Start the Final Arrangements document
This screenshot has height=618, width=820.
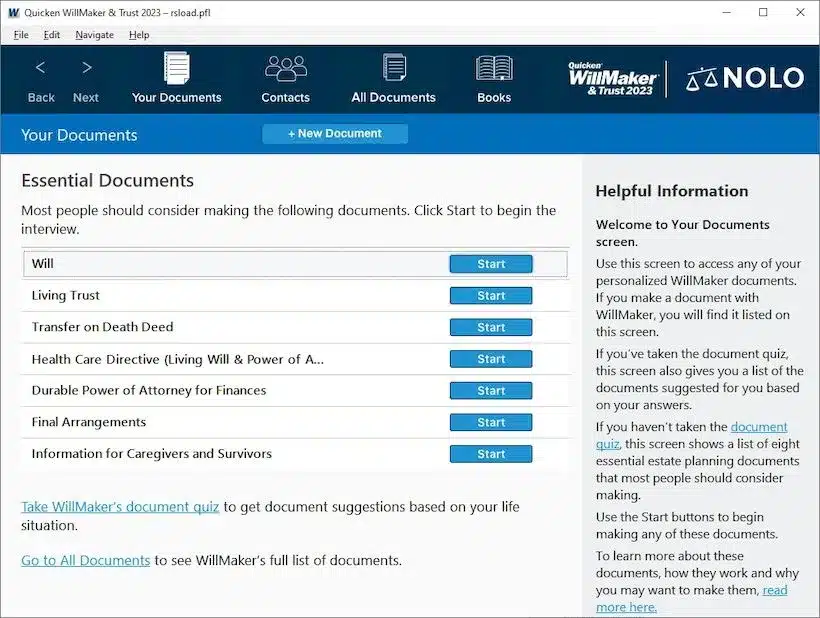click(x=491, y=422)
